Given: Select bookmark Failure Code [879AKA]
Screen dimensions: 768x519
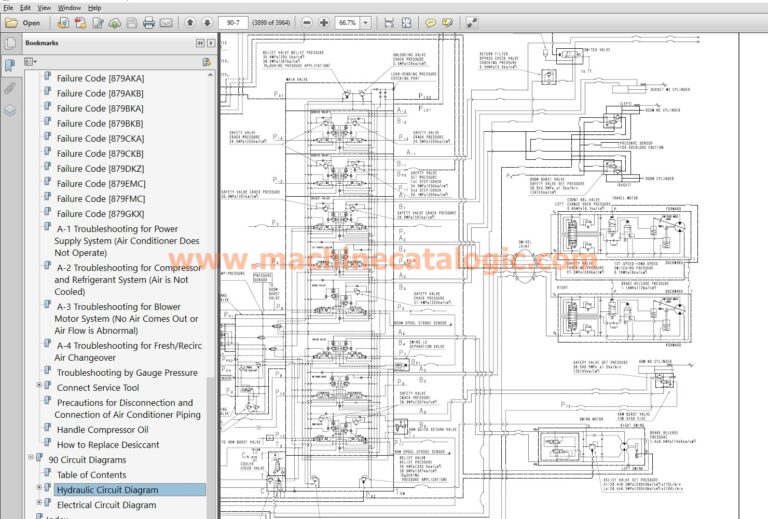Looking at the screenshot, I should 100,78.
